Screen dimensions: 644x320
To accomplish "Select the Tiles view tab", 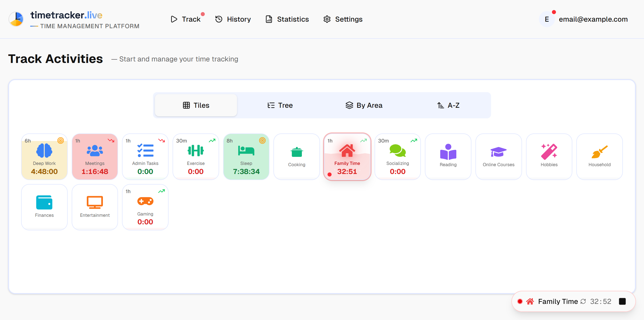I will pyautogui.click(x=196, y=105).
